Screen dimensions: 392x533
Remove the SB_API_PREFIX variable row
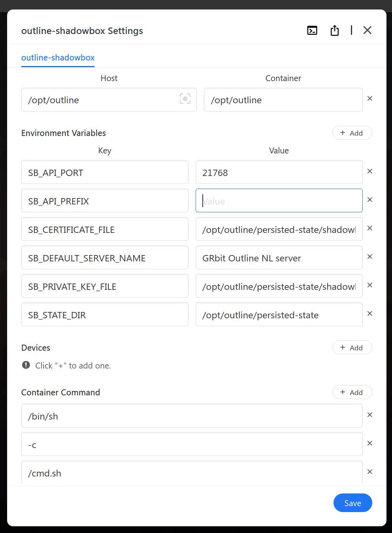pos(370,200)
